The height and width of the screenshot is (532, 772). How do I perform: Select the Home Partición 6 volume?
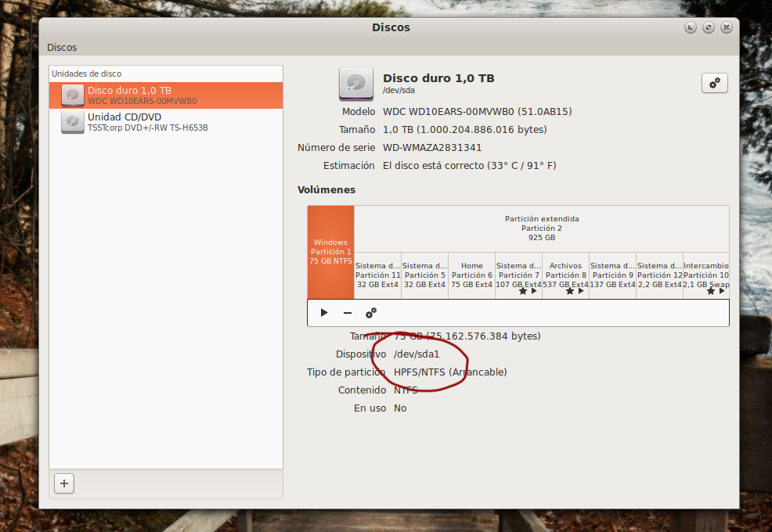[x=471, y=275]
